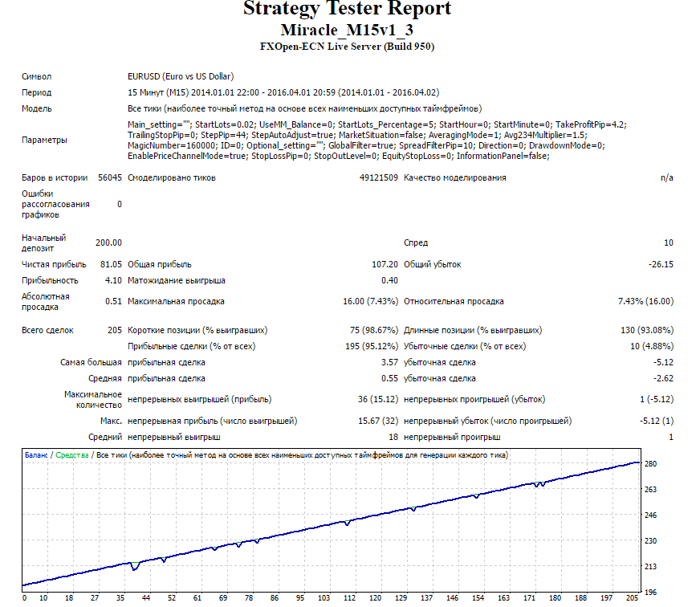700x607 pixels.
Task: Click the Максимальная просадка label
Action: pos(176,301)
